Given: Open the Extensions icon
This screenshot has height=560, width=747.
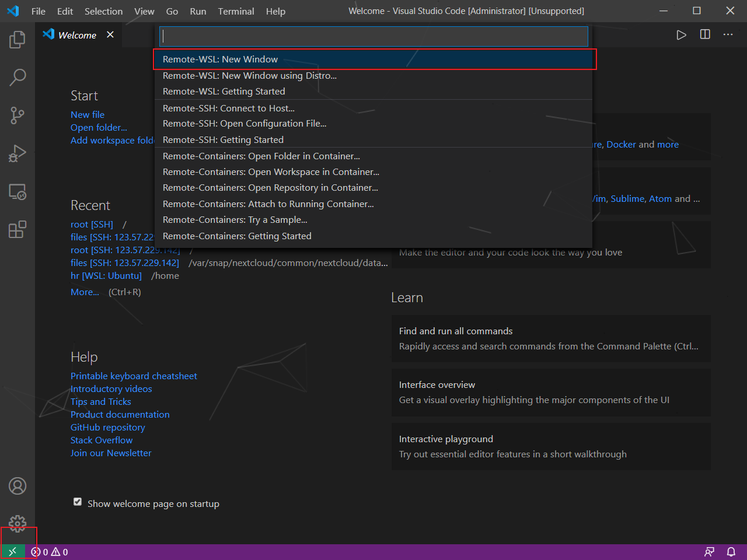Looking at the screenshot, I should tap(17, 230).
